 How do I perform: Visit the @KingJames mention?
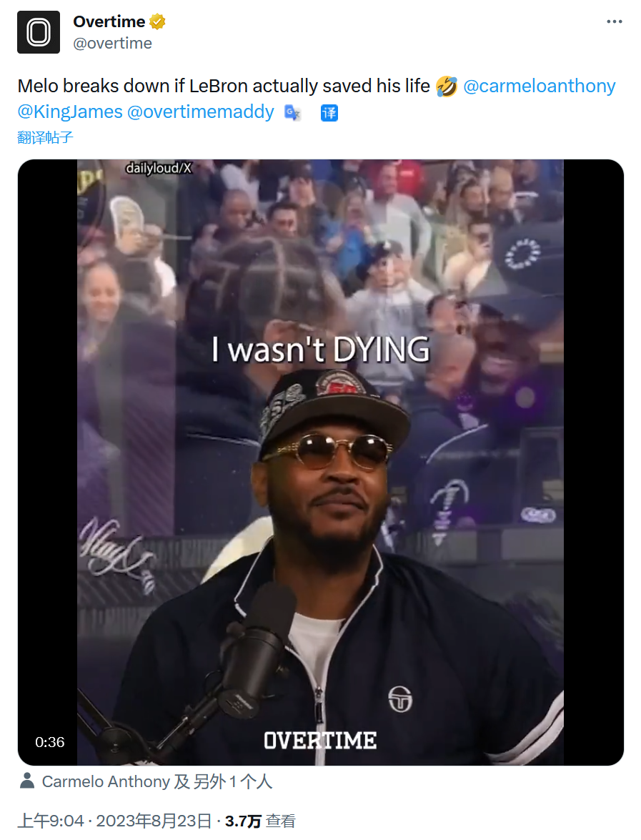[x=70, y=112]
